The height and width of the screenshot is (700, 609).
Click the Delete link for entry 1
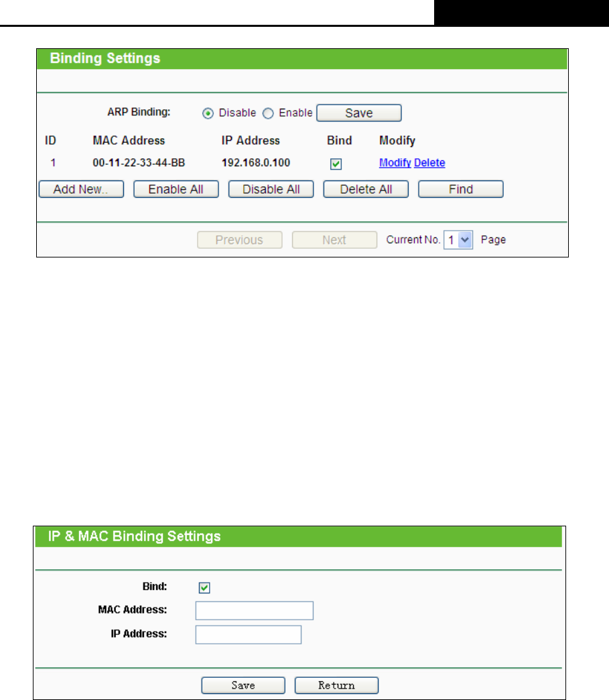click(429, 163)
